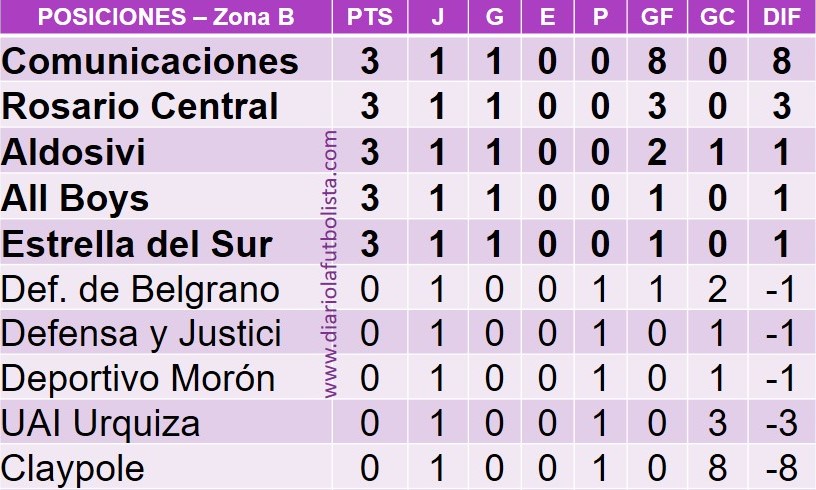
Task: Click the UAI Urquiza team name
Action: point(101,423)
